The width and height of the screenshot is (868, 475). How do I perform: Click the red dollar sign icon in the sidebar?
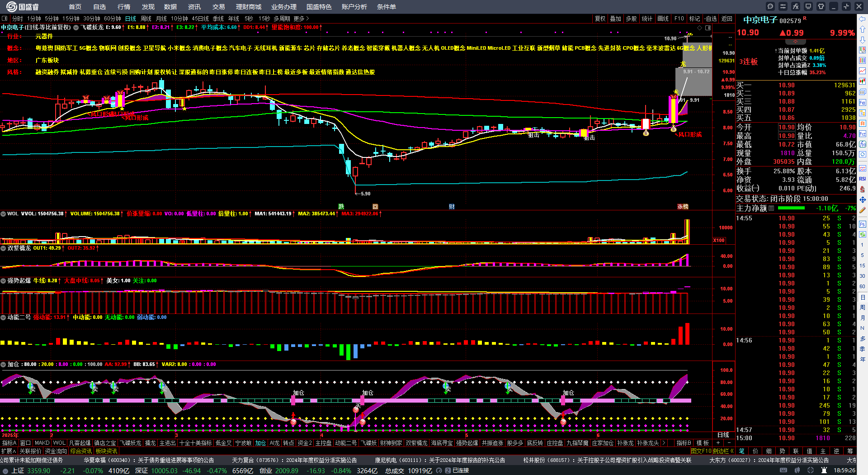pyautogui.click(x=863, y=189)
